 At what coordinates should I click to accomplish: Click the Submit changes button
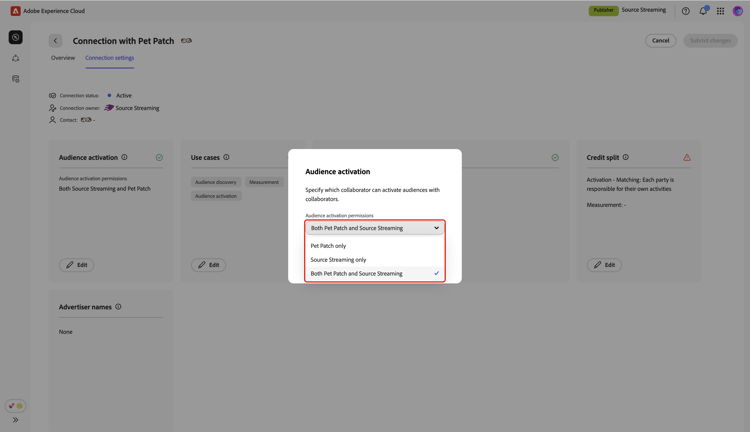coord(710,41)
